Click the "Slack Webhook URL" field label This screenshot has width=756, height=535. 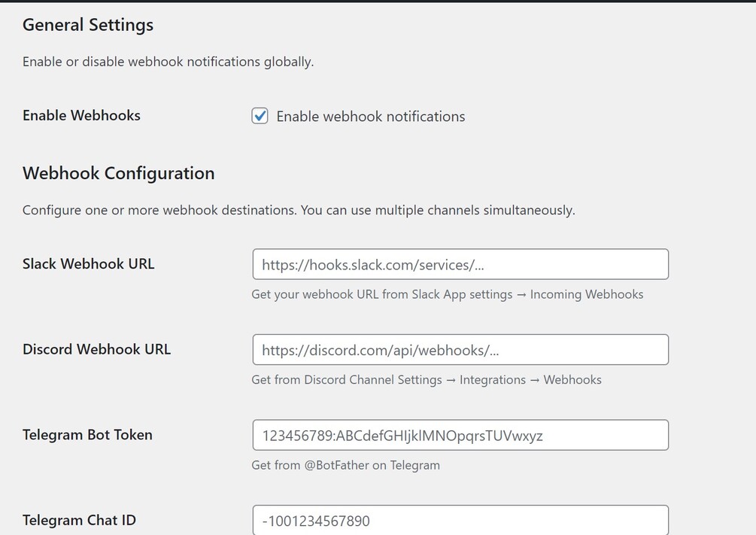coord(89,264)
